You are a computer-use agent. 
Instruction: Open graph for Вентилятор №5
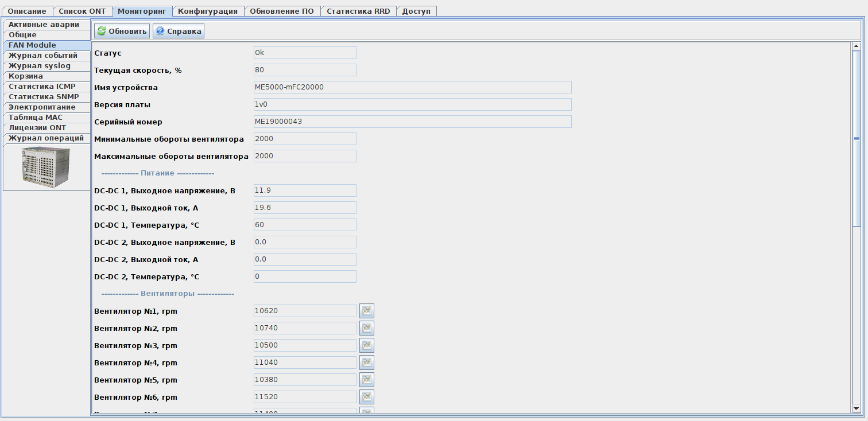367,380
